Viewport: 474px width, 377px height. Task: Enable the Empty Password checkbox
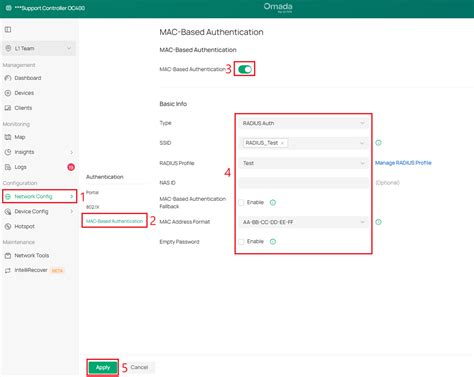tap(241, 242)
